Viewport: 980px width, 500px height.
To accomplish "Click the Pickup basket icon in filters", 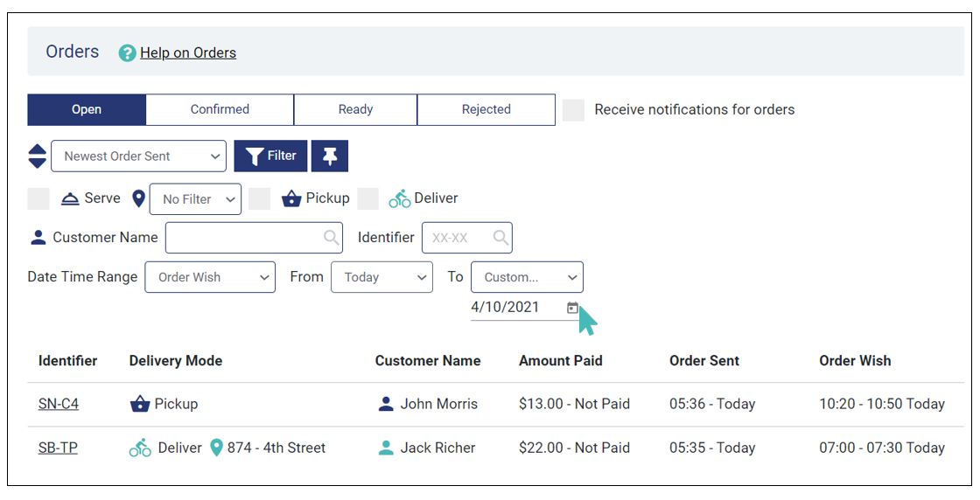I will pos(292,198).
